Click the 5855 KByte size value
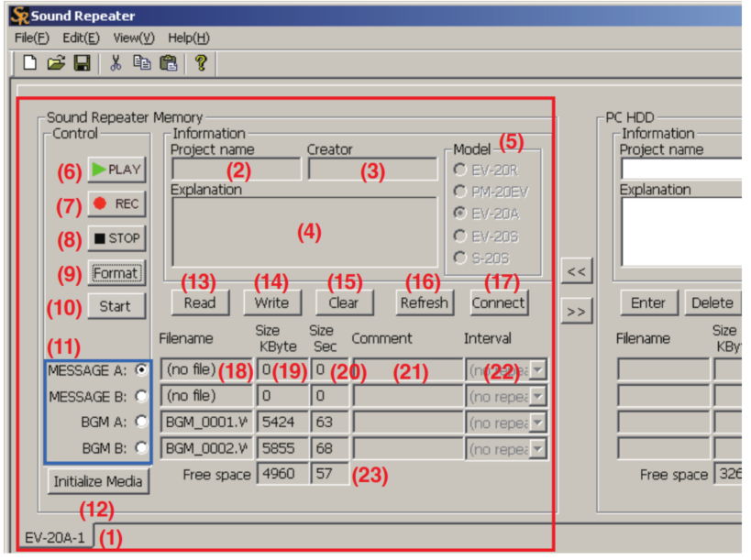Viewport: 751px width, 560px height. click(282, 449)
